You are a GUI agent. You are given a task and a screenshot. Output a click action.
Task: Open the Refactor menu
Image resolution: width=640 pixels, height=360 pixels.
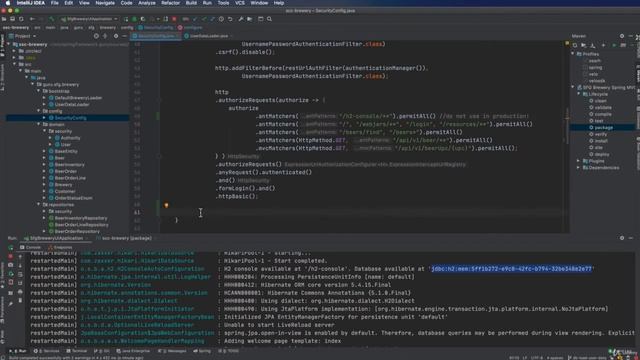(170, 3)
